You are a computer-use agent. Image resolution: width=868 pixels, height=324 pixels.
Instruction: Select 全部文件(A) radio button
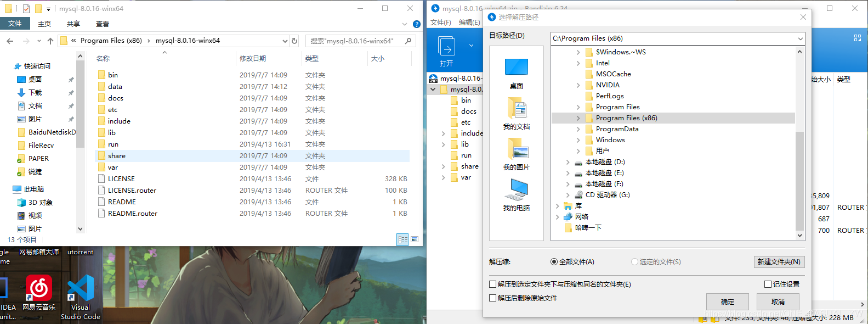[554, 262]
